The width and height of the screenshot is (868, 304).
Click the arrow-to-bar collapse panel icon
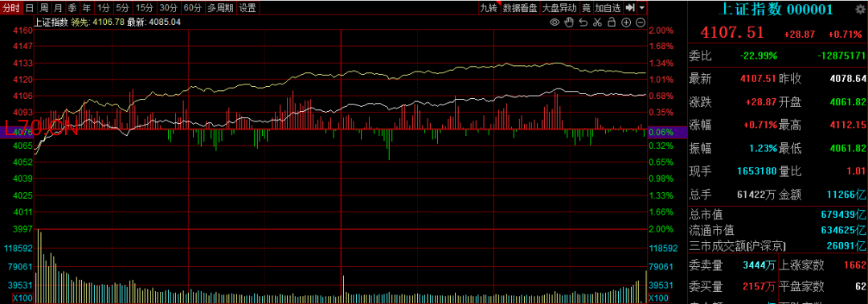point(630,8)
